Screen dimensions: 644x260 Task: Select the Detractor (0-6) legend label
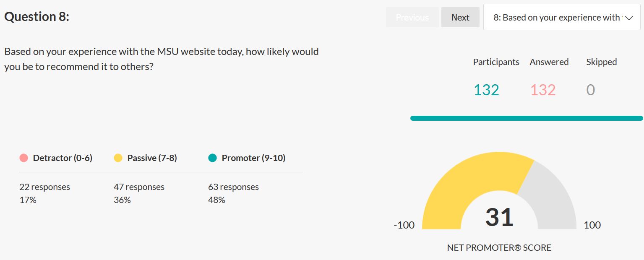(x=63, y=158)
